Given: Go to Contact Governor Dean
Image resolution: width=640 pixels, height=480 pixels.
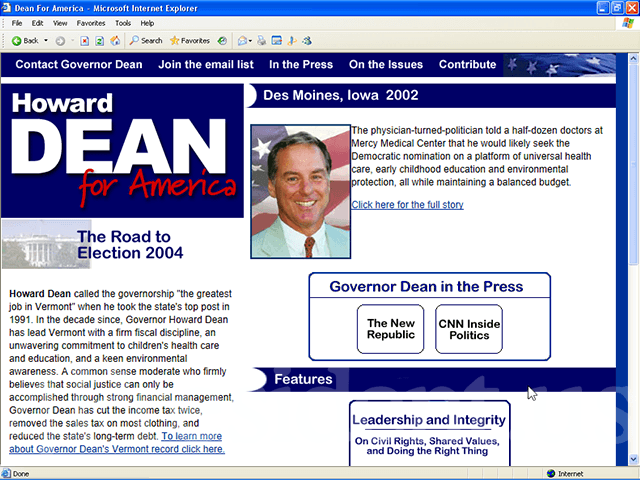Looking at the screenshot, I should 79,64.
